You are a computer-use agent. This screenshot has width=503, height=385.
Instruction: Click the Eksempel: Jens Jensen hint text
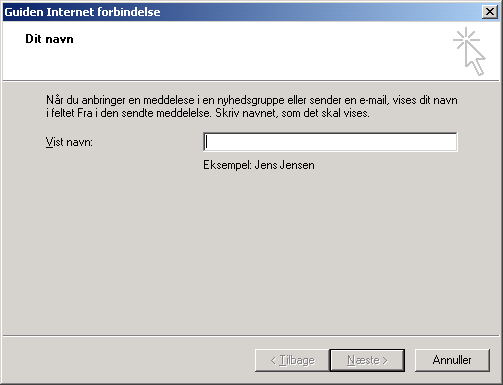pyautogui.click(x=259, y=165)
